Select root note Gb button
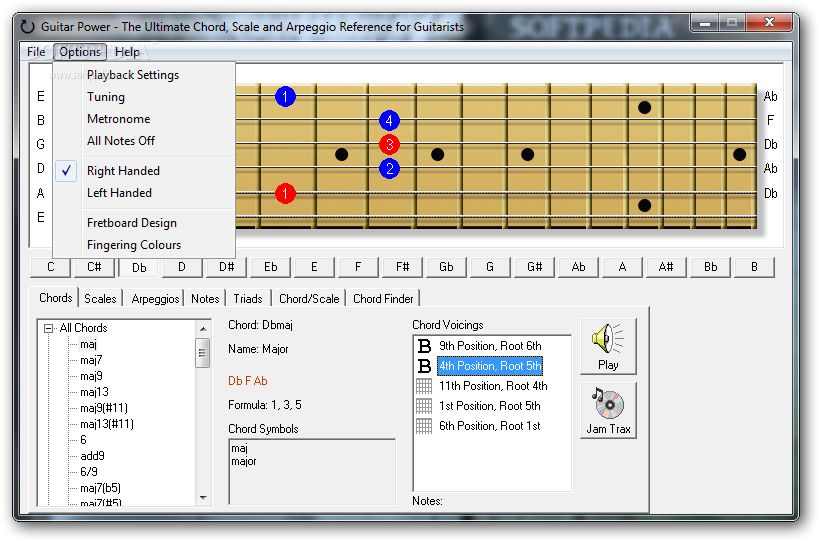This screenshot has width=820, height=542. [x=446, y=267]
